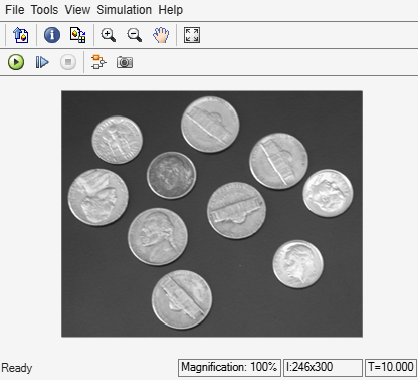This screenshot has height=380, width=418.
Task: Open the Tools menu
Action: coord(44,10)
